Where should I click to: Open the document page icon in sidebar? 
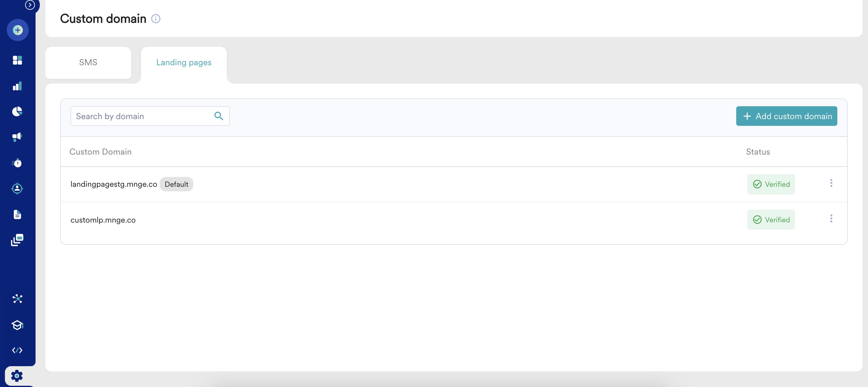pos(17,214)
